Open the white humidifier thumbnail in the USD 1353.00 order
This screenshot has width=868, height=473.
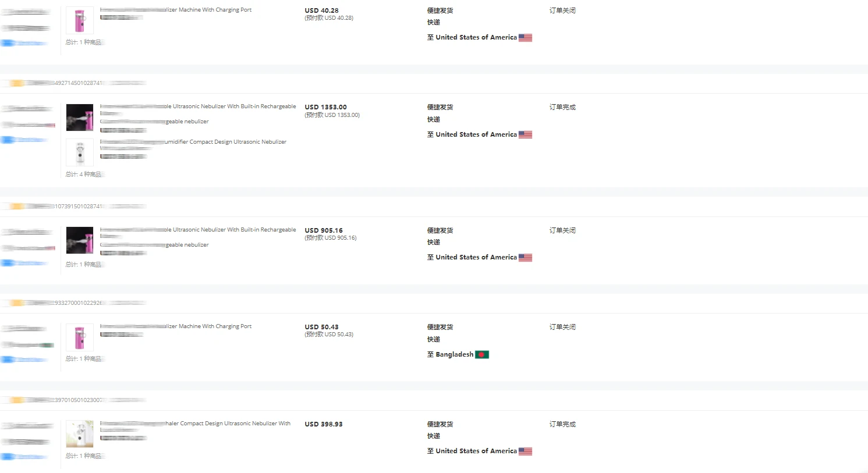[80, 152]
